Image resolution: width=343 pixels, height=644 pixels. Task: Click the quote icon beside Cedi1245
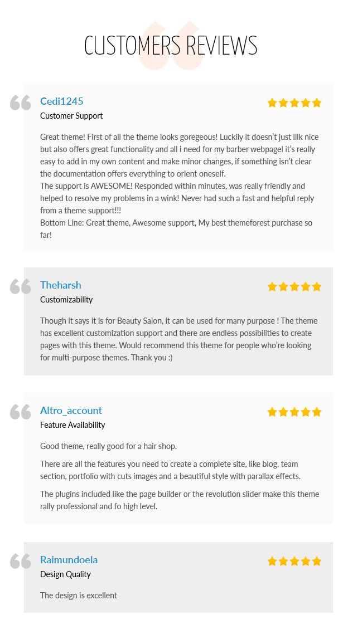coord(21,103)
